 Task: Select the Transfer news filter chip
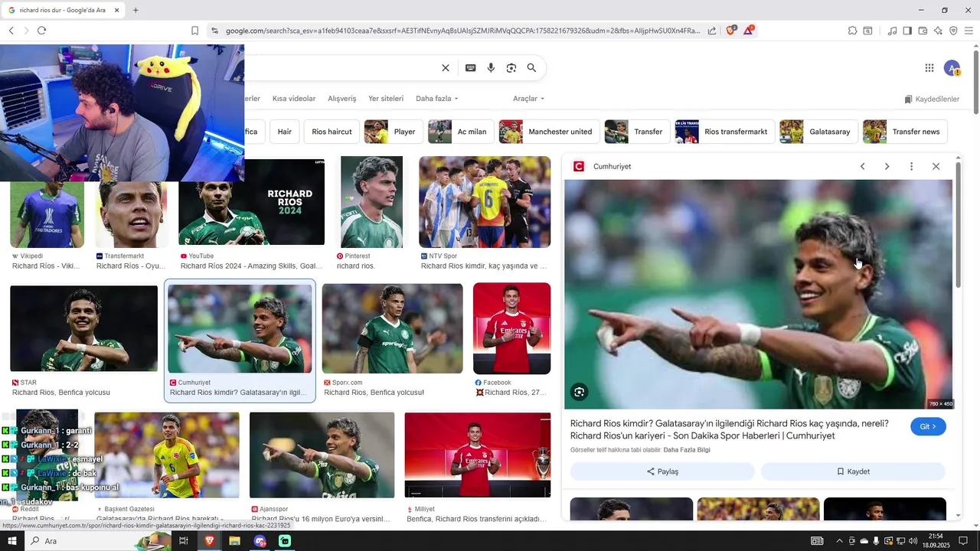905,132
